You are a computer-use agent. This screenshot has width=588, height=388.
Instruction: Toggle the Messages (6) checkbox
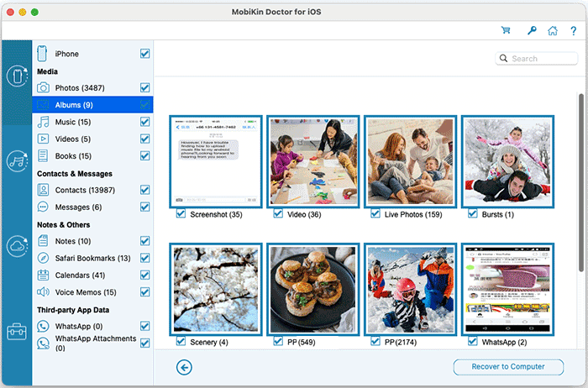tap(144, 207)
